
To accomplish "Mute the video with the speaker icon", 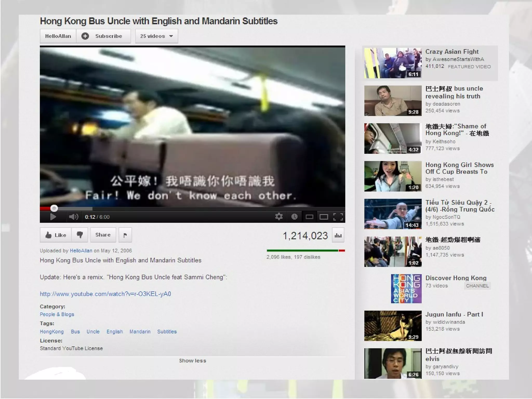I will click(x=73, y=217).
